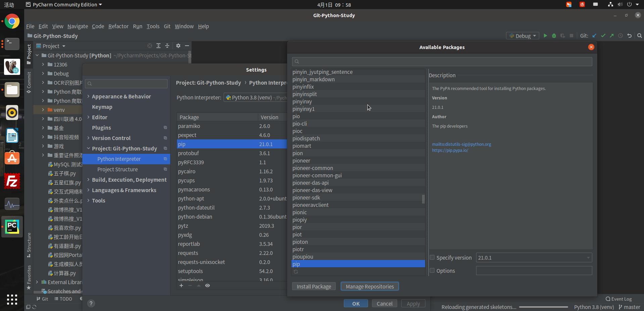The image size is (644, 311).
Task: Expand the Version Control settings section
Action: [88, 138]
